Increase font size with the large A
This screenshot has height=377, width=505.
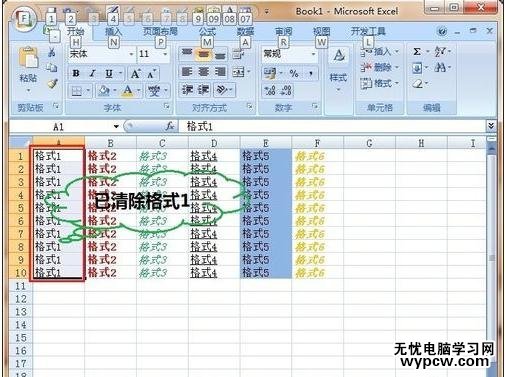pos(135,74)
